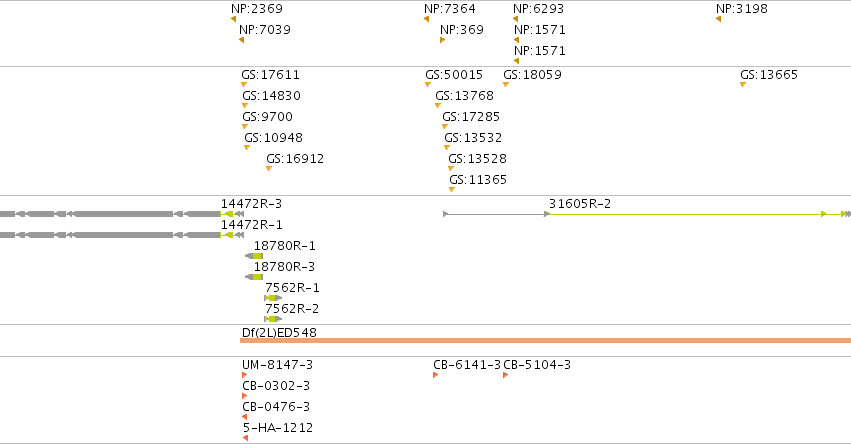Select the 7562R-2 gene glyph
851x444 pixels.
click(x=273, y=319)
